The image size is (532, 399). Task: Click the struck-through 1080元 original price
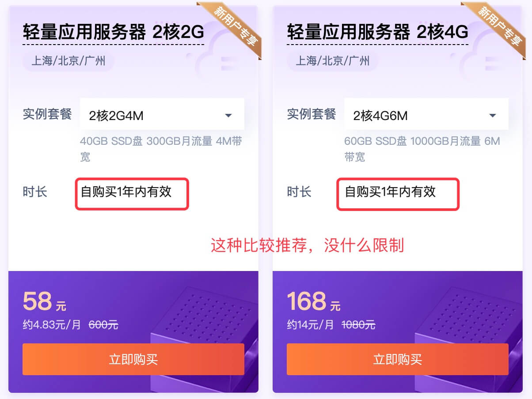coord(358,325)
